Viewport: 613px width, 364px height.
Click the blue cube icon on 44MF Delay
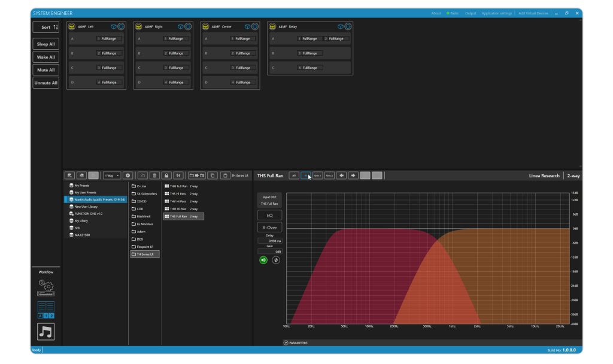340,26
